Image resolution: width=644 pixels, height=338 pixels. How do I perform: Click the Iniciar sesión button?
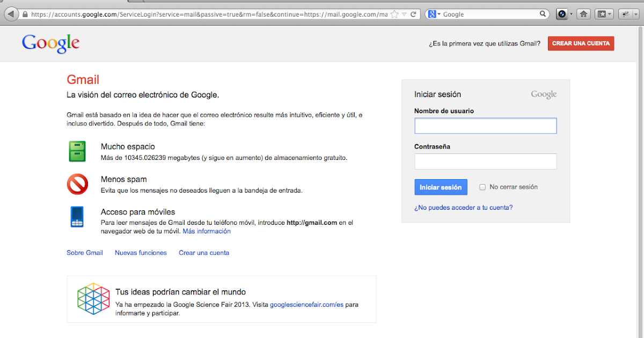tap(441, 187)
